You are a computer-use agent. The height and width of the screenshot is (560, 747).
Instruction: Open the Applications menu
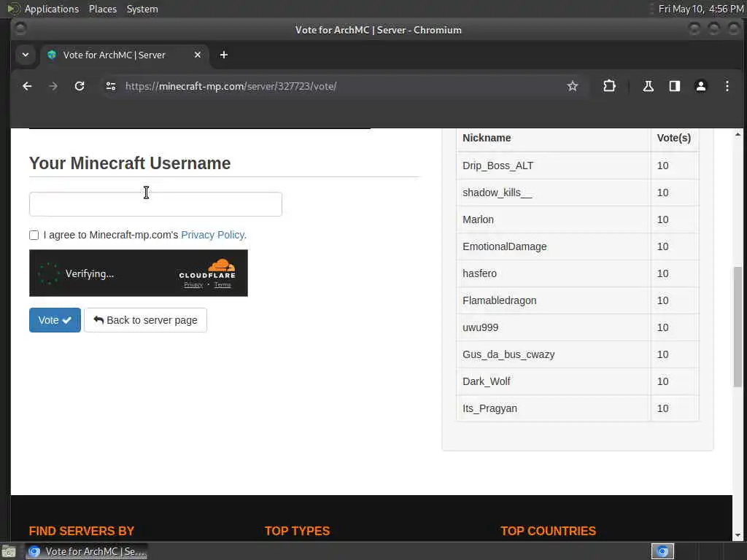(52, 9)
